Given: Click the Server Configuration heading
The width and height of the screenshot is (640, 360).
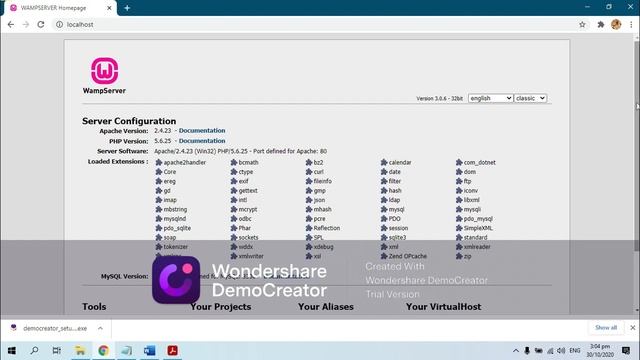Looking at the screenshot, I should (x=129, y=121).
